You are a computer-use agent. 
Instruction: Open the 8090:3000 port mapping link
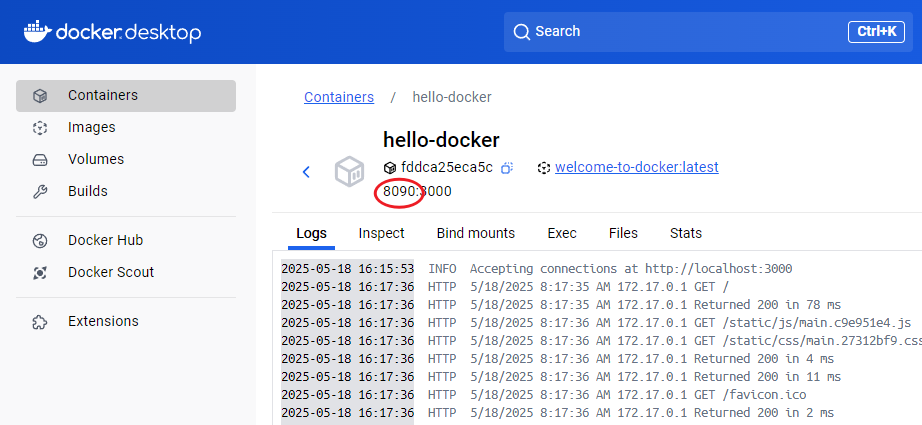coord(417,192)
